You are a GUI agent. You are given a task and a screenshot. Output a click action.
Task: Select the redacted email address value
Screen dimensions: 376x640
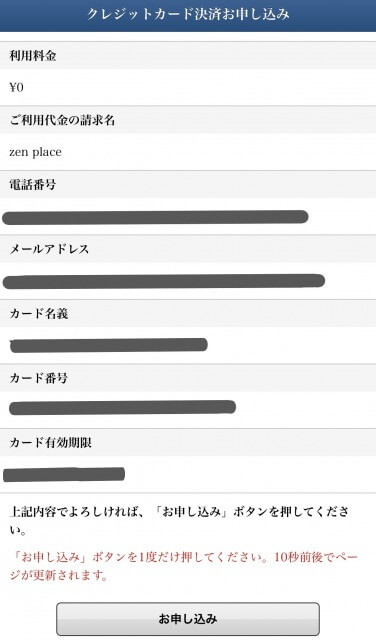click(x=163, y=282)
